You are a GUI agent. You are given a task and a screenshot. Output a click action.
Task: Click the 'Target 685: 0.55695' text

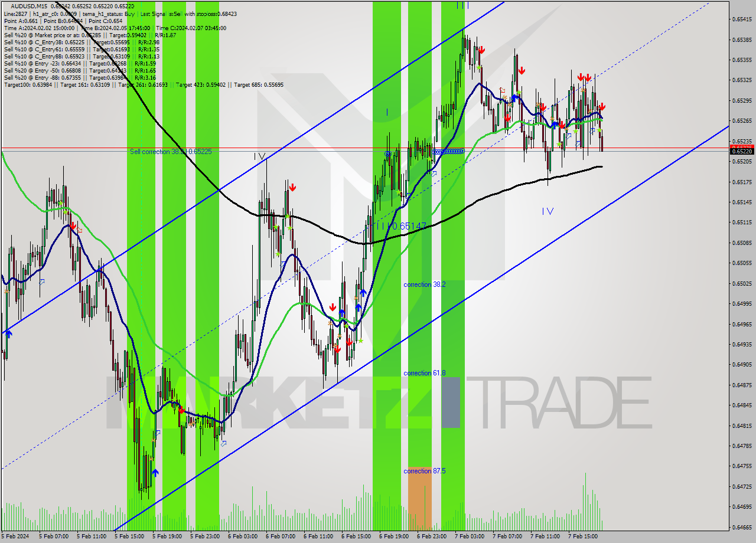[x=259, y=84]
